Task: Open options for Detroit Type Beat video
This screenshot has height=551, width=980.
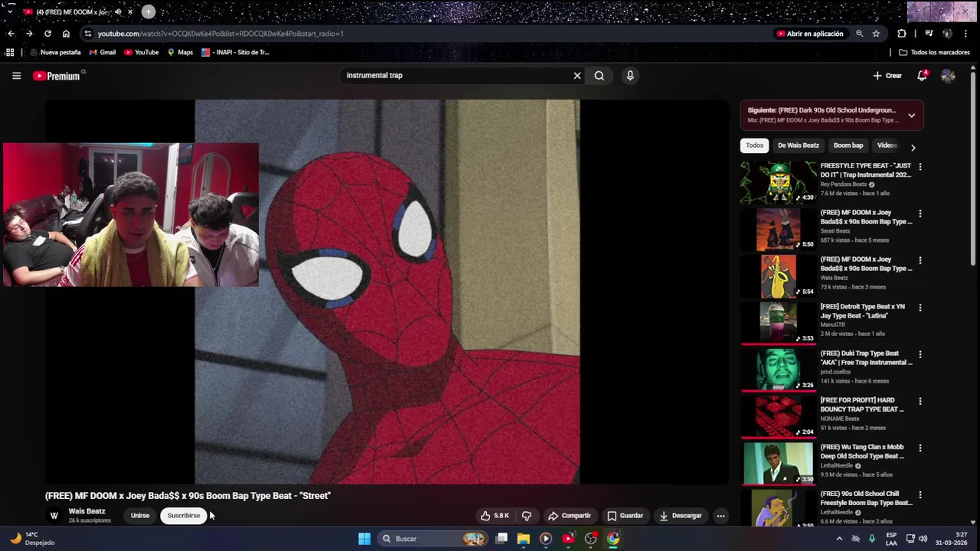Action: (920, 308)
